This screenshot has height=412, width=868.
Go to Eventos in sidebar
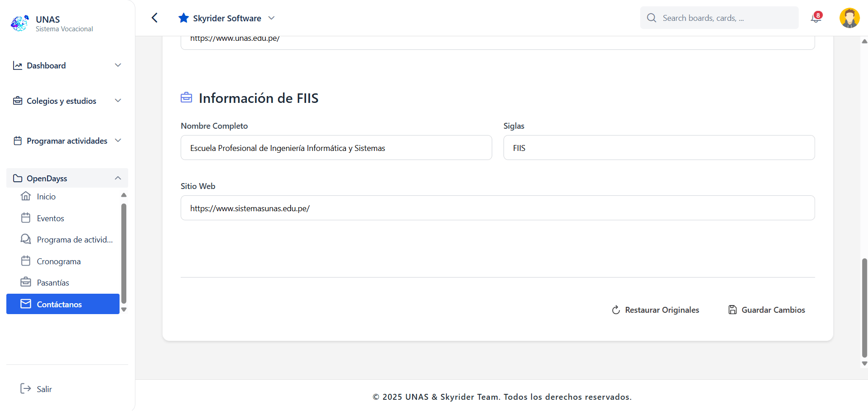click(50, 218)
